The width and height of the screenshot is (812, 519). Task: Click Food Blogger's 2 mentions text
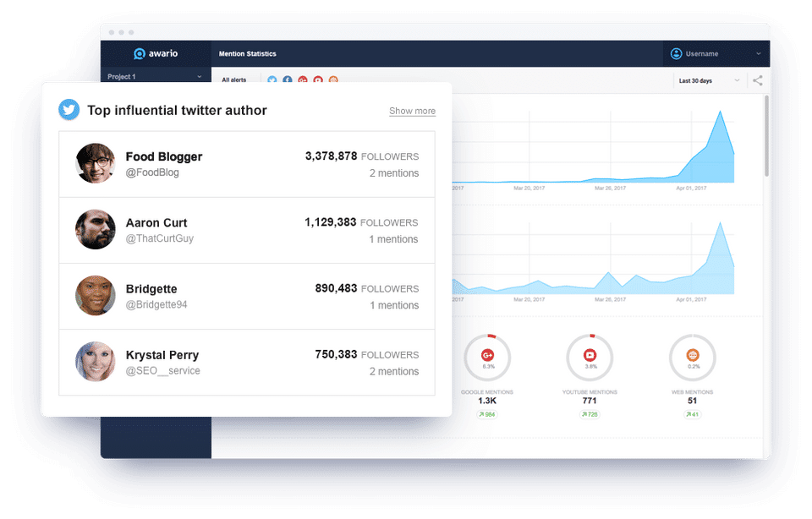(394, 173)
